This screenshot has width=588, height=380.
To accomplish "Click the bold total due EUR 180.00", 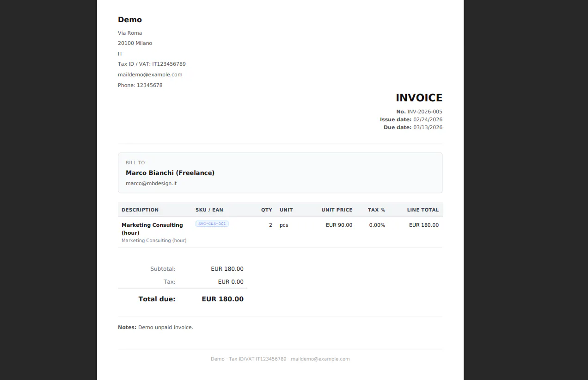I will tap(222, 299).
